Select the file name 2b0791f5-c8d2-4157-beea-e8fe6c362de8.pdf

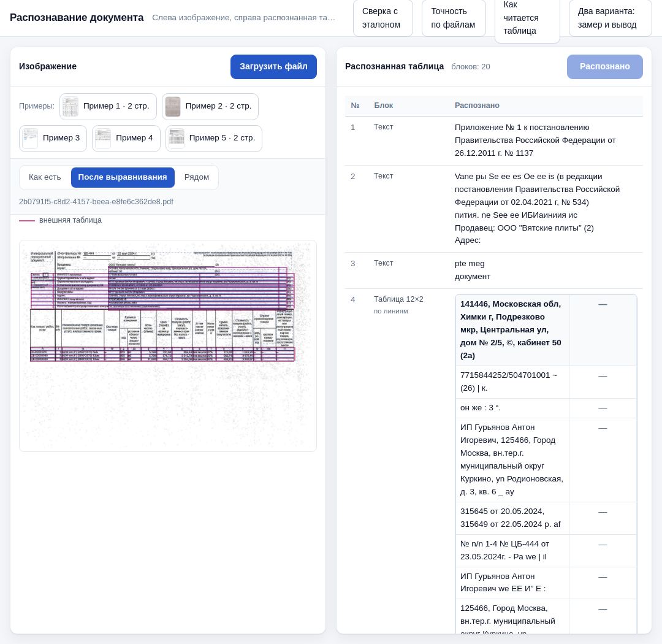[x=96, y=202]
